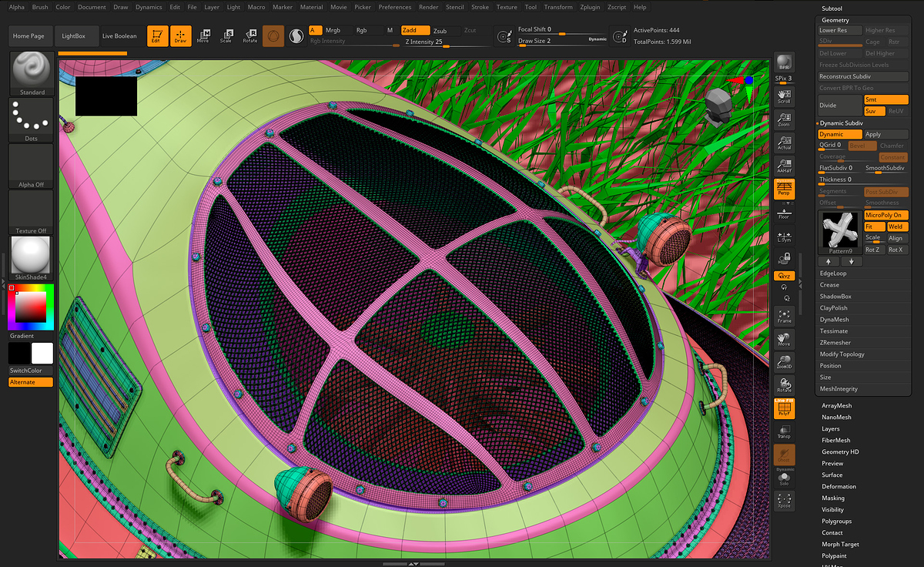Toggle L.Sym local symmetry
Screen dimensions: 924x567
click(784, 237)
